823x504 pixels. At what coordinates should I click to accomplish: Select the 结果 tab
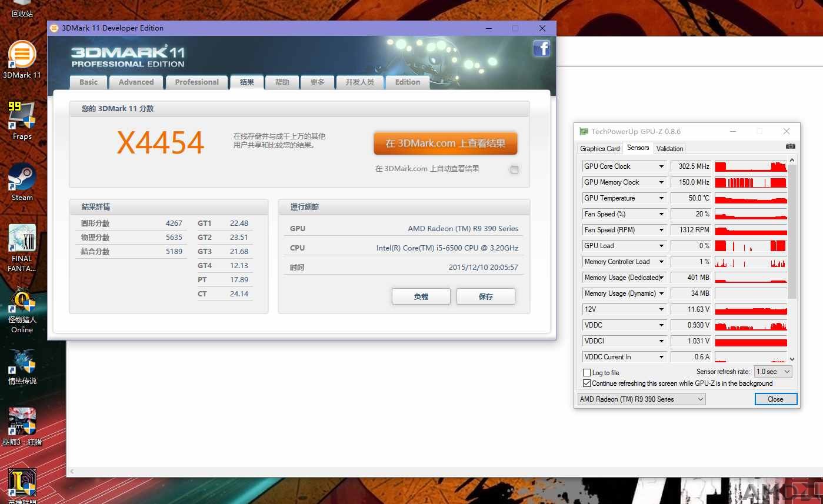point(246,82)
